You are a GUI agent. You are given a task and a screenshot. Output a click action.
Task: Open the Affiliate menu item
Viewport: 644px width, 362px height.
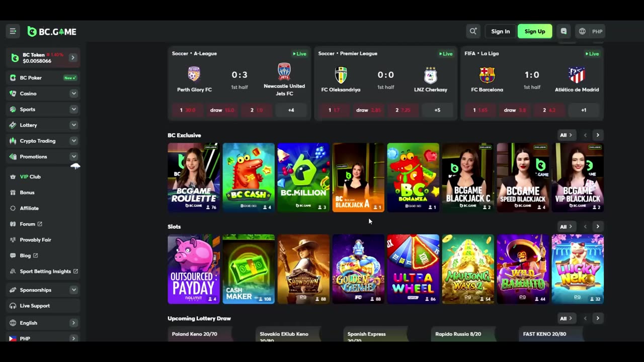click(x=43, y=208)
